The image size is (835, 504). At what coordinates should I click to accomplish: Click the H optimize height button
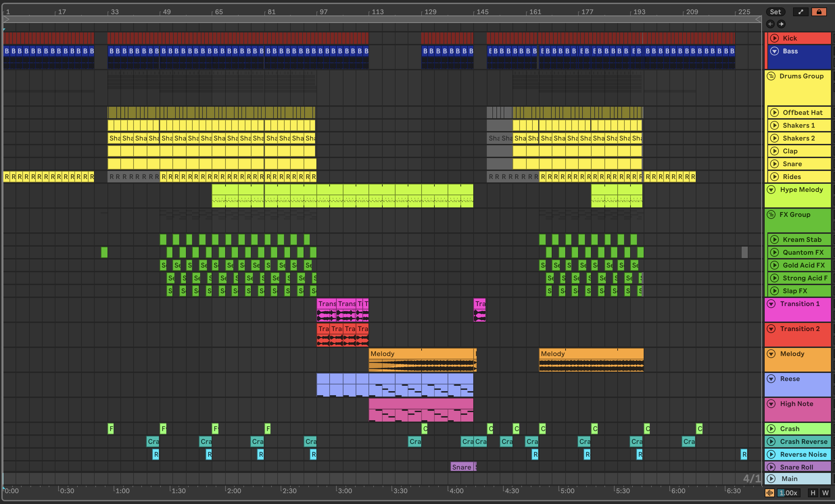813,493
